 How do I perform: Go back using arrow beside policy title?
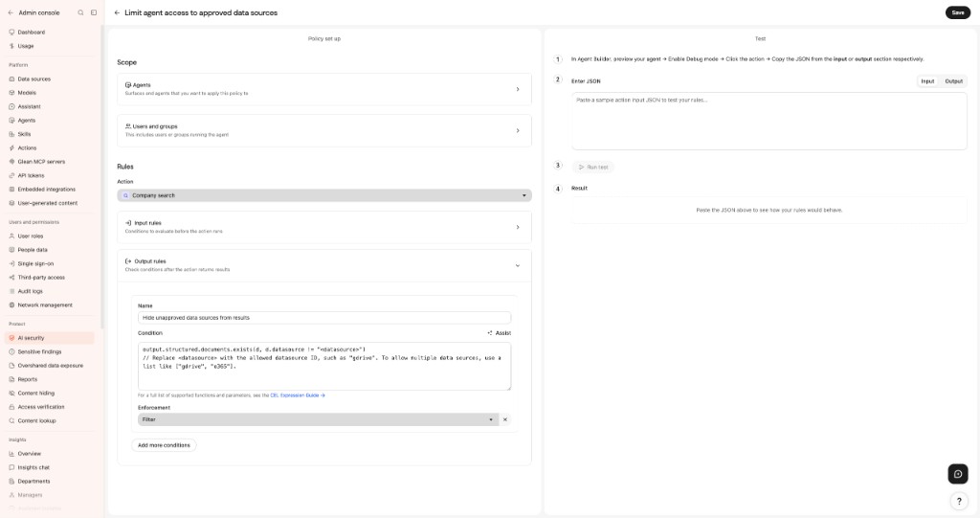coord(117,12)
